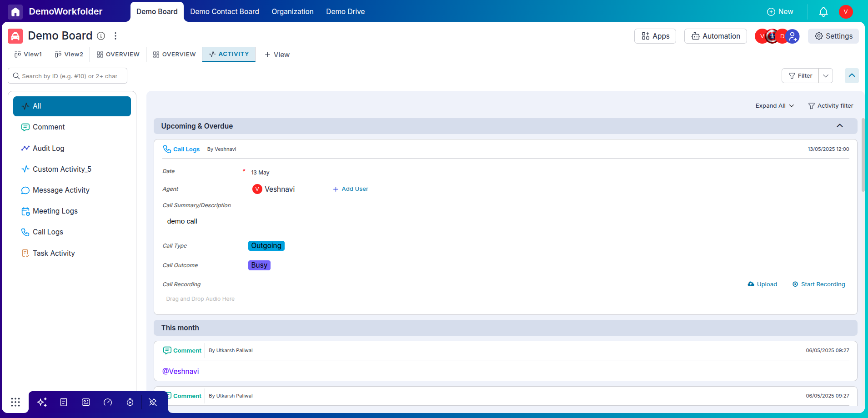
Task: Click the unpin icon in bottom toolbar
Action: [x=153, y=402]
